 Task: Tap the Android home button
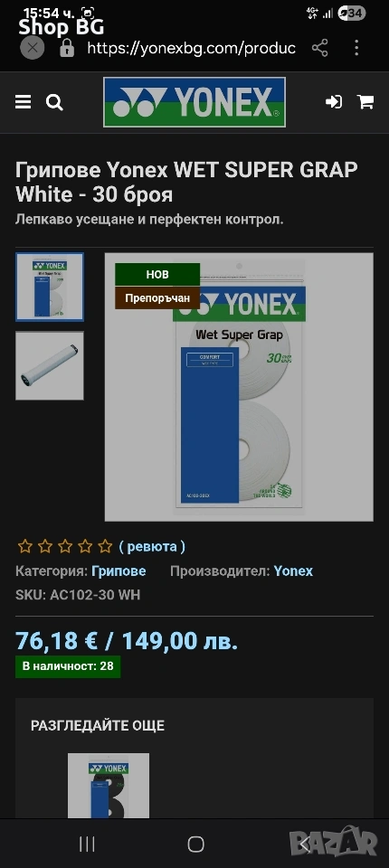coord(195,844)
